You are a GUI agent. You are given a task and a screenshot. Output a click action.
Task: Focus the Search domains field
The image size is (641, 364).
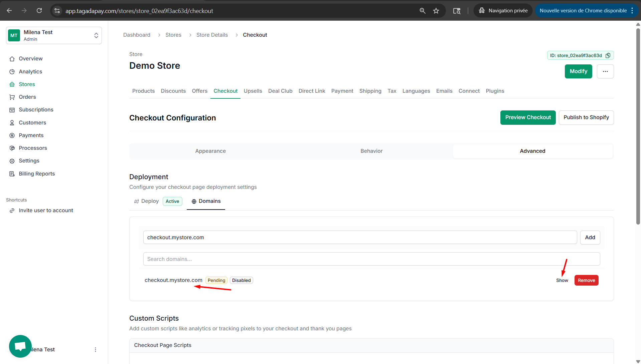pos(371,259)
